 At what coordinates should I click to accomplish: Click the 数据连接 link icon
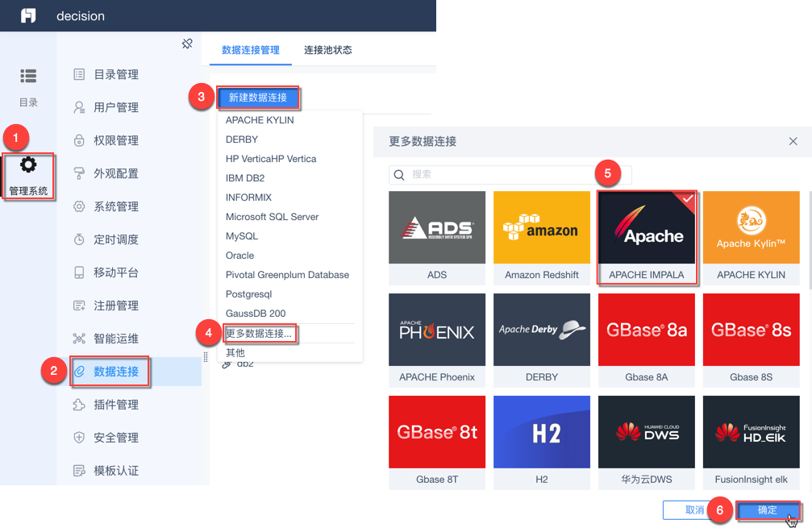(x=79, y=371)
